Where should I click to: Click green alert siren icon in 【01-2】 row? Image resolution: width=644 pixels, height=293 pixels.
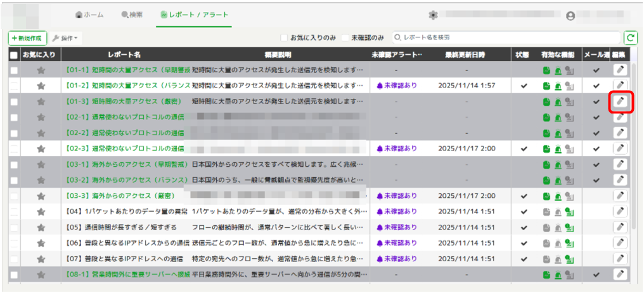(558, 86)
